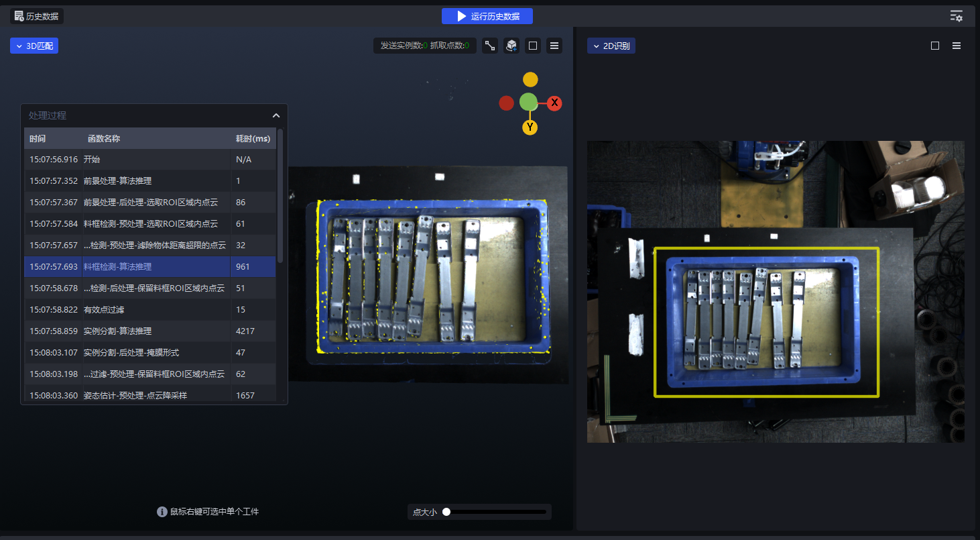This screenshot has height=540, width=980.
Task: Click the yellow Y axis gizmo handle
Action: point(530,127)
